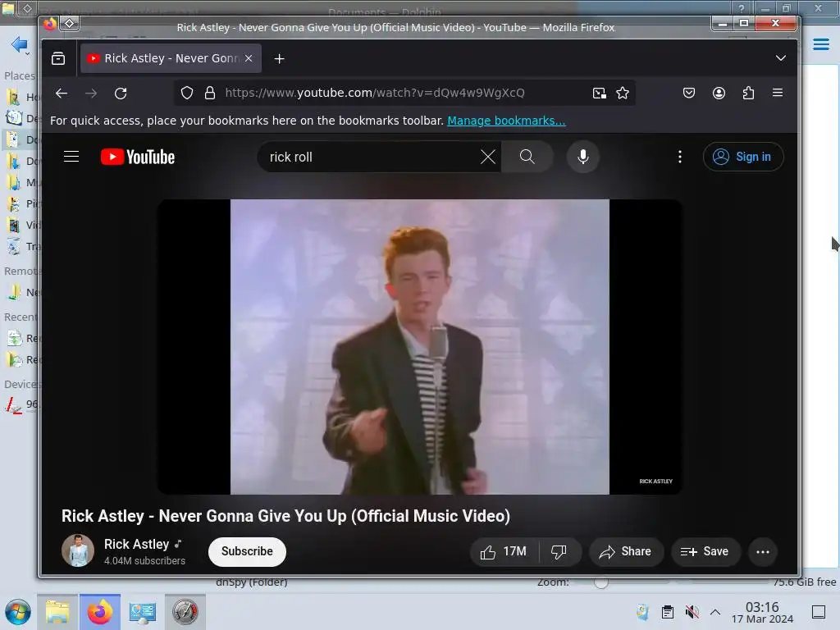Open Firefox account icon

click(x=719, y=94)
